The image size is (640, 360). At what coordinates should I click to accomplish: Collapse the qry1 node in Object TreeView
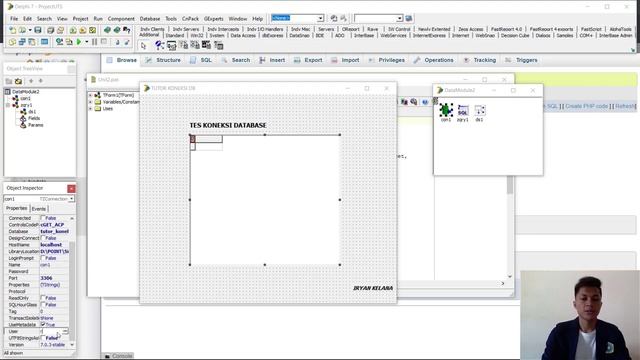tap(8, 105)
